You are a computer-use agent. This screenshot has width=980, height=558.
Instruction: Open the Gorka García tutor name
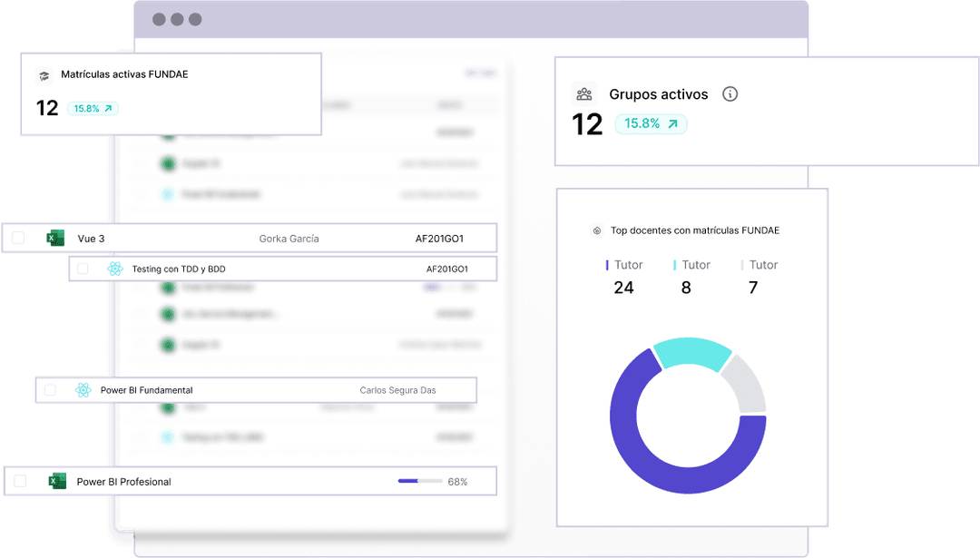[x=289, y=239]
